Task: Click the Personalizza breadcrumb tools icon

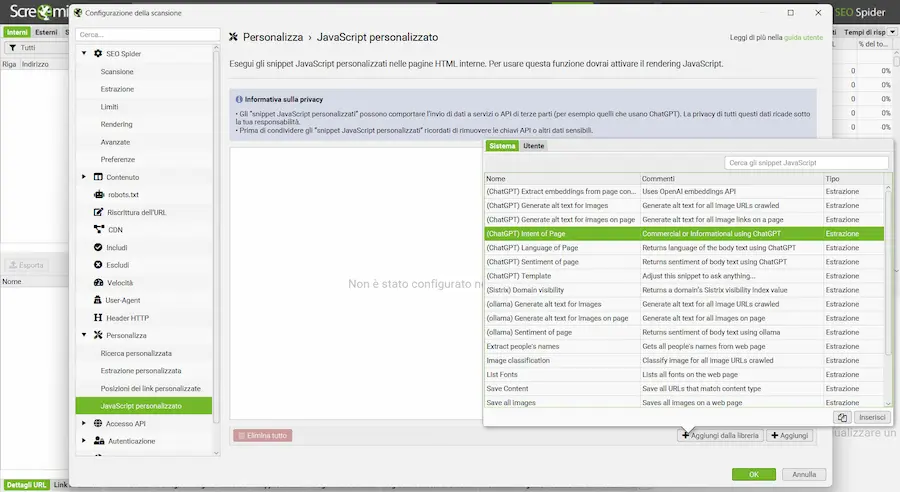Action: point(233,37)
